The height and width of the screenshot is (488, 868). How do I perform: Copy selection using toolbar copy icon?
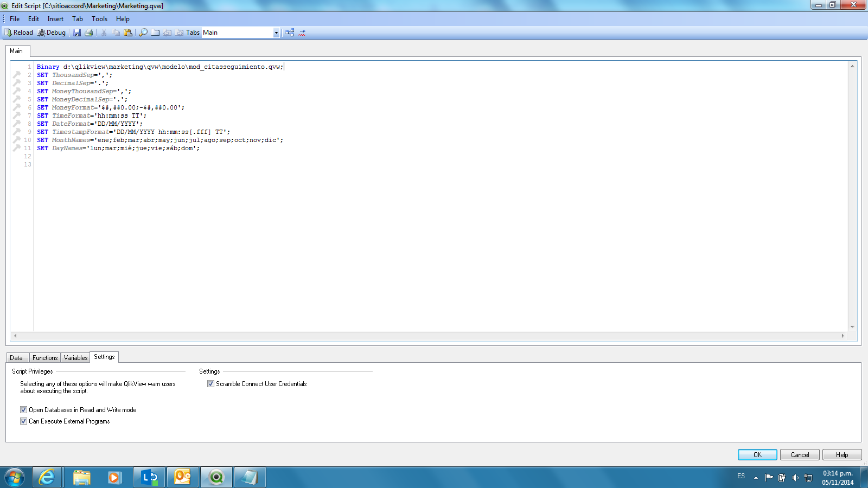tap(116, 33)
